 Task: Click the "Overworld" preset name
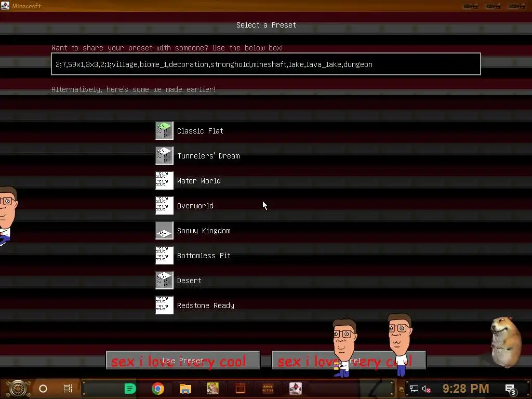click(x=195, y=206)
